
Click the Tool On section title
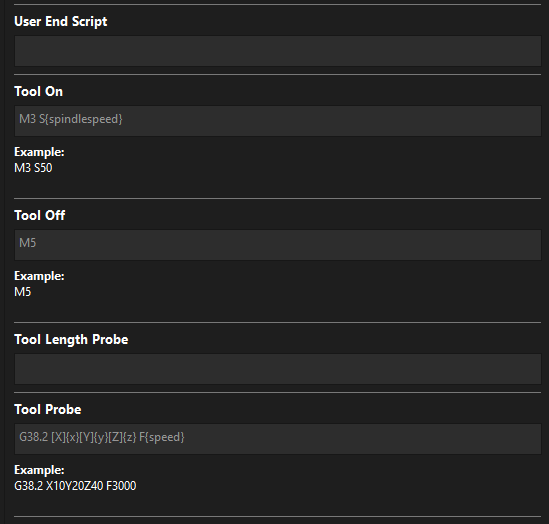[x=39, y=91]
